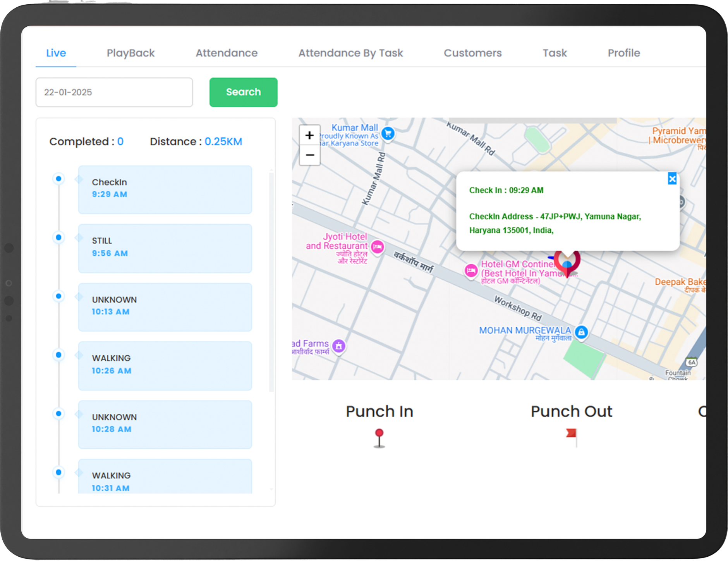
Task: Click the timeline dot beside UNKNOWN 10:28 AM
Action: [58, 413]
